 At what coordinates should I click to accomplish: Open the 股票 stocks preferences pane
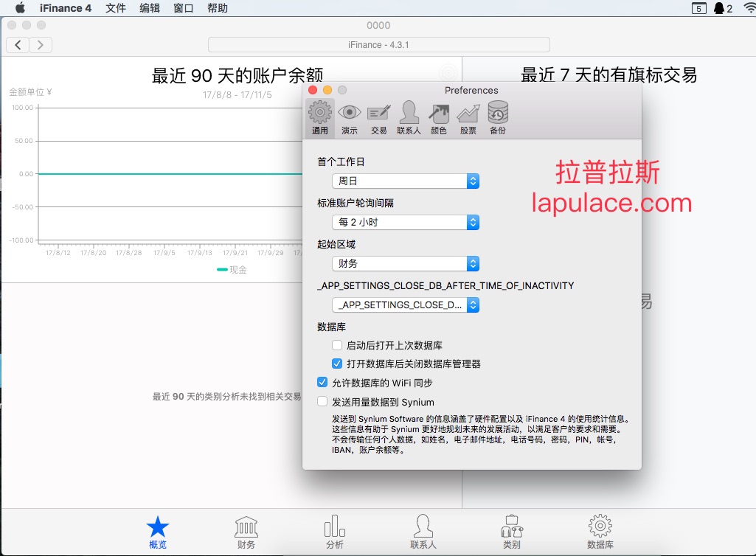[468, 118]
